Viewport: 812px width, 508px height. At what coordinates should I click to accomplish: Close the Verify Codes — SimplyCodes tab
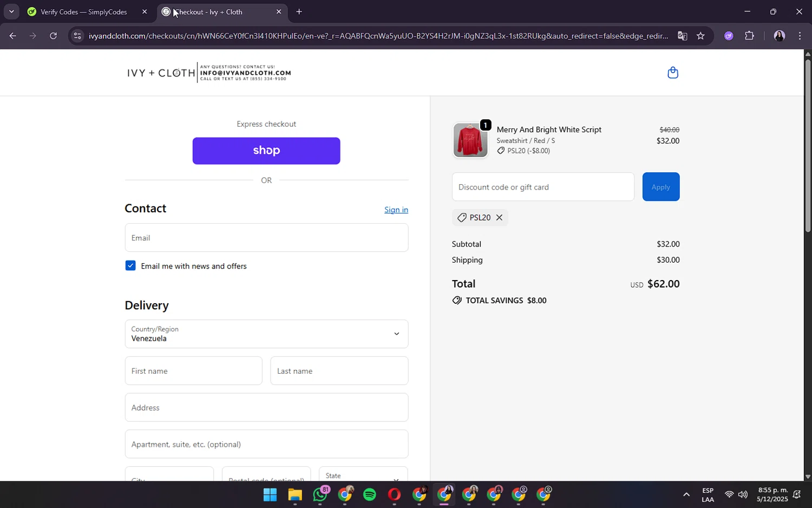click(145, 12)
